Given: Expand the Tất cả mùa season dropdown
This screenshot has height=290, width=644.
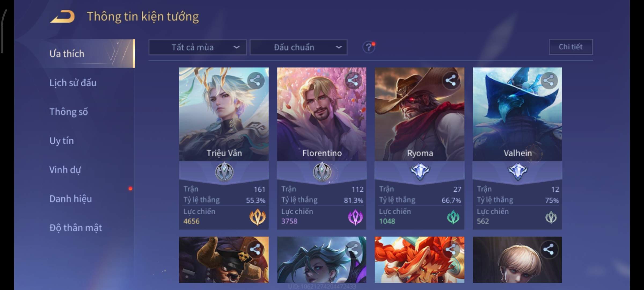Looking at the screenshot, I should tap(198, 48).
